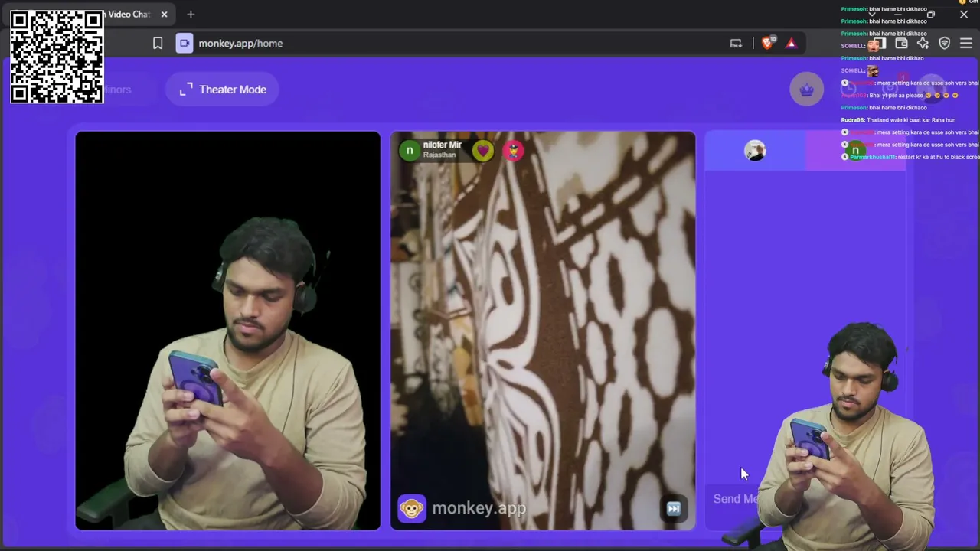
Task: Open the Brave Rewards triangle icon
Action: pos(791,44)
